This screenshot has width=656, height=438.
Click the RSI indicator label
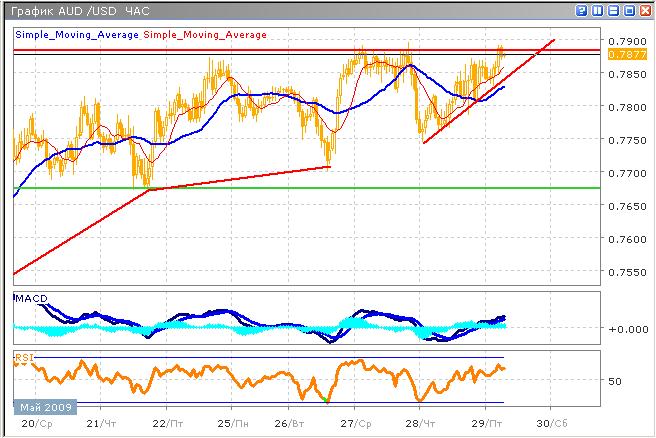pyautogui.click(x=23, y=356)
